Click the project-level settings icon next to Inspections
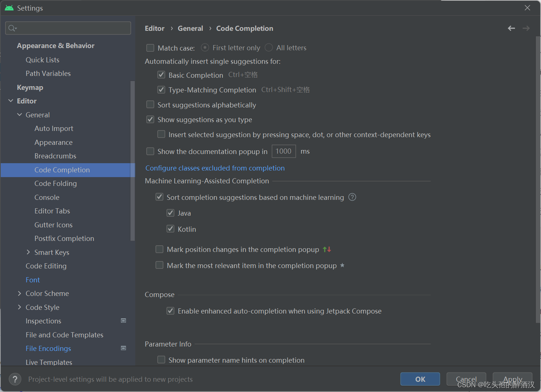Viewport: 541px width, 392px height. [x=124, y=320]
